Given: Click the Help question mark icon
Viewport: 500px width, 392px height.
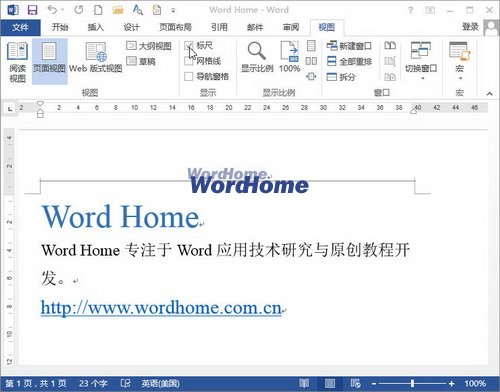Looking at the screenshot, I should pyautogui.click(x=410, y=10).
